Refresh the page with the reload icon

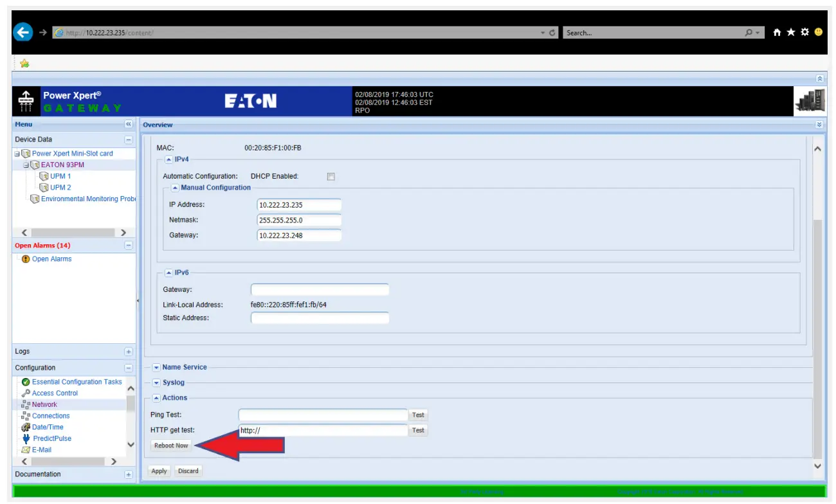[552, 33]
